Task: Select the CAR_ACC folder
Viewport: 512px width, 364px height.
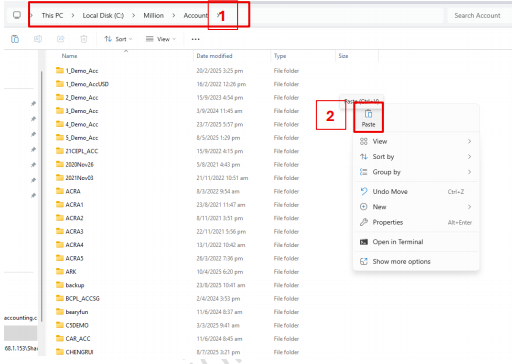Action: [78, 339]
